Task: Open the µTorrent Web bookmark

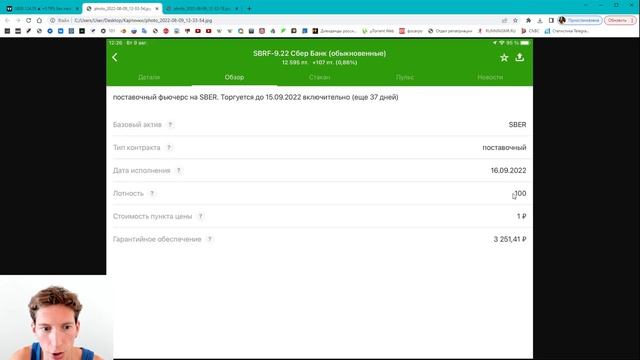Action: 378,31
